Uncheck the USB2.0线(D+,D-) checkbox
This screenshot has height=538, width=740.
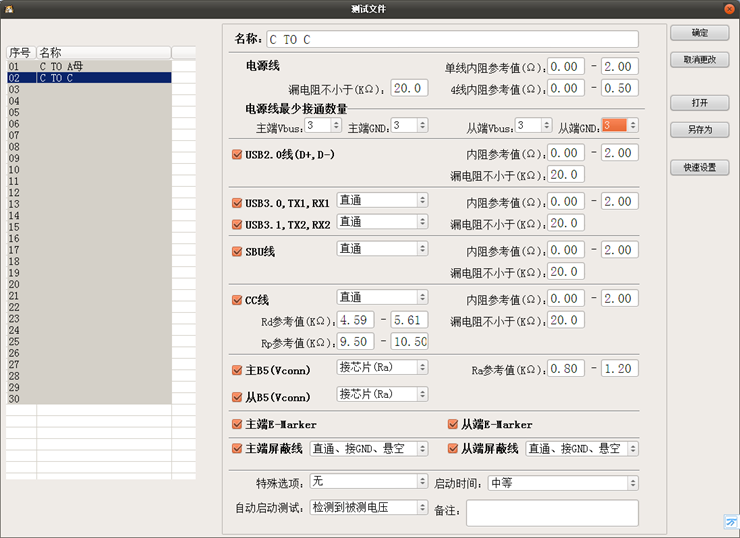tap(237, 155)
